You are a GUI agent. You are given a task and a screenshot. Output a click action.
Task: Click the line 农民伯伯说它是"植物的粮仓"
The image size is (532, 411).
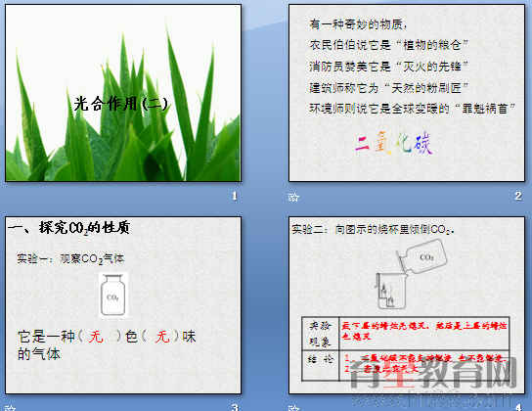tap(388, 45)
